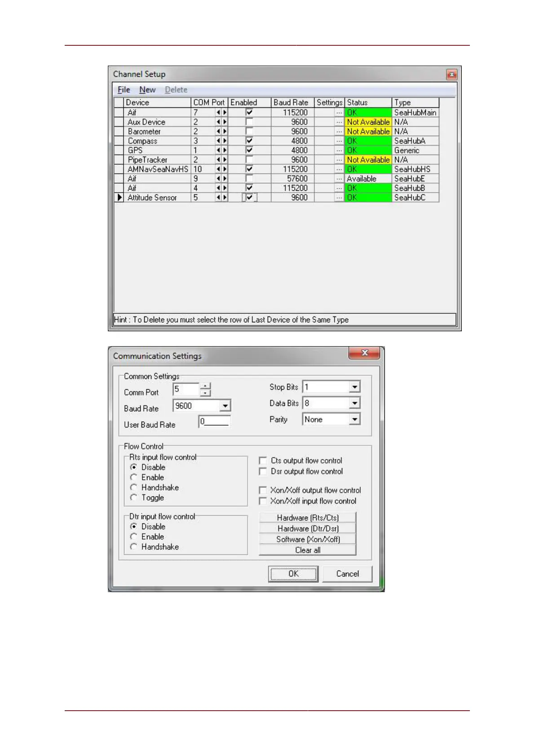Decrease COM port for Attitude Sensor row
This screenshot has width=535, height=756.
(x=218, y=197)
